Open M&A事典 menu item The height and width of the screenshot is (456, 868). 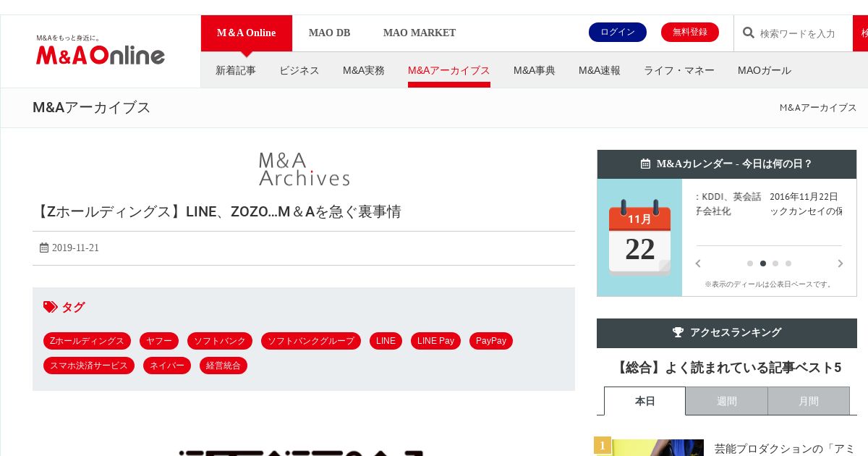tap(535, 70)
